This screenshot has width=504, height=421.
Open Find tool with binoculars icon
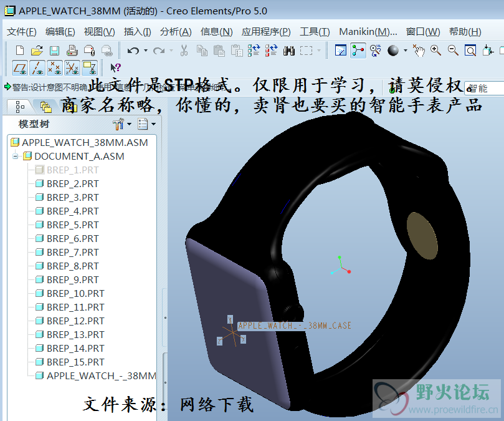pos(289,51)
